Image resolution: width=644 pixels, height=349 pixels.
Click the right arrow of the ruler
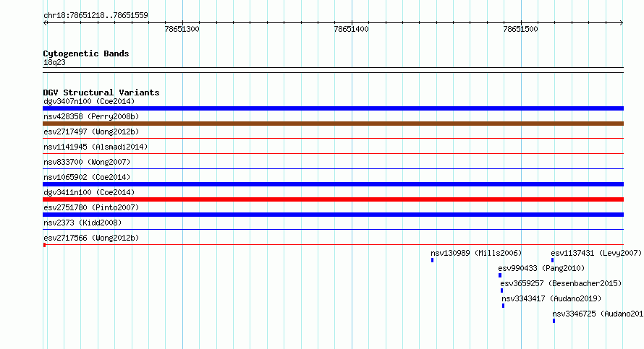[x=621, y=22]
